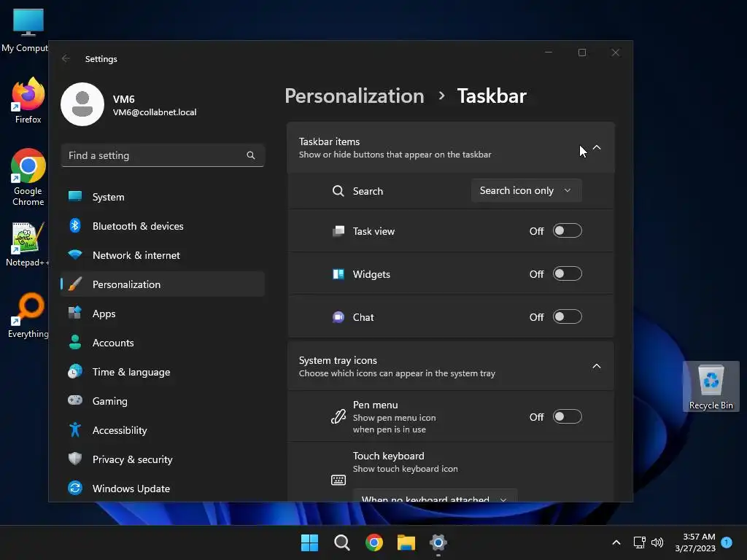Open the VM6 user account profile

128,105
